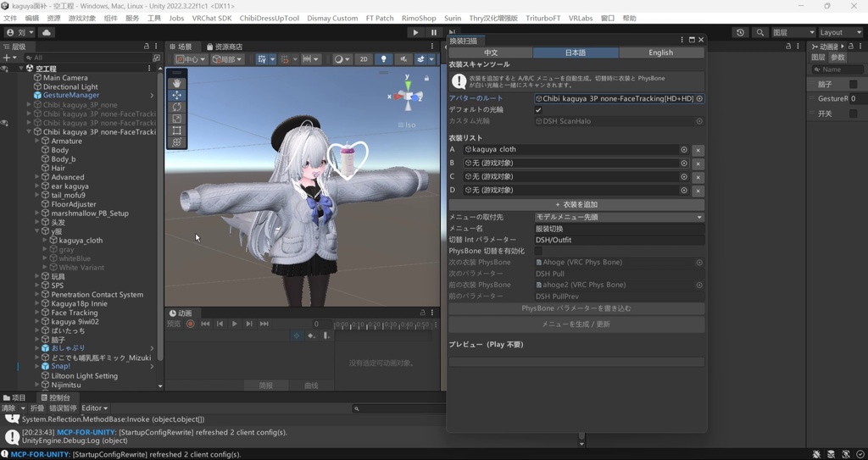The image size is (868, 460).
Task: Toggle visibility of 空工程 scene
Action: click(4, 69)
